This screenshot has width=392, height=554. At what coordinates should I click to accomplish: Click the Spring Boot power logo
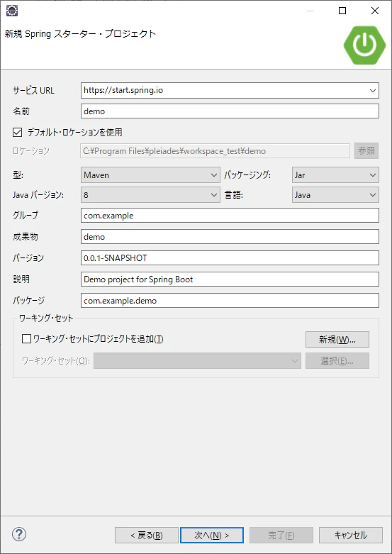pos(365,45)
